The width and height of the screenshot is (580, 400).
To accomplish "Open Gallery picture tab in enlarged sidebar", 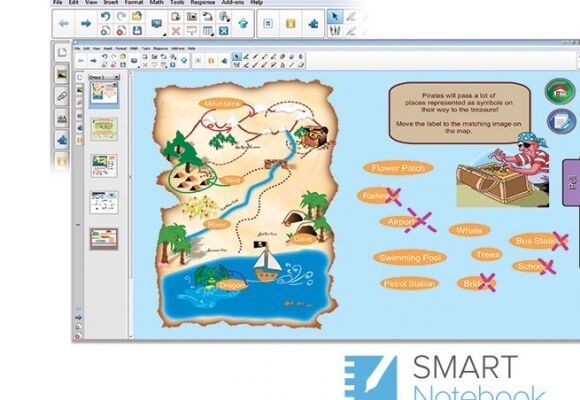I will [x=62, y=74].
